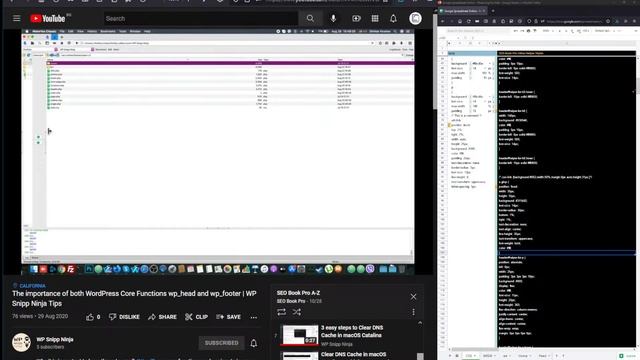
Task: Collapse the Sheets toolbar with the chevron
Action: point(636,31)
